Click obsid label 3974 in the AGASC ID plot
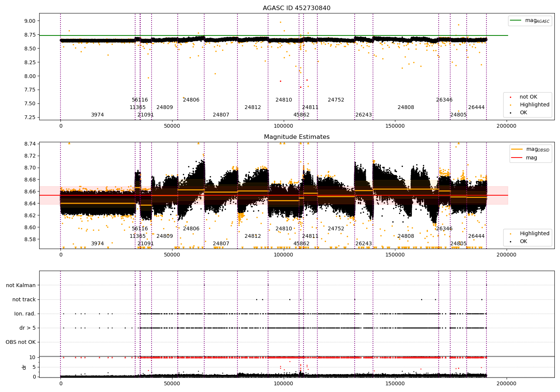The height and width of the screenshot is (392, 560). (97, 115)
